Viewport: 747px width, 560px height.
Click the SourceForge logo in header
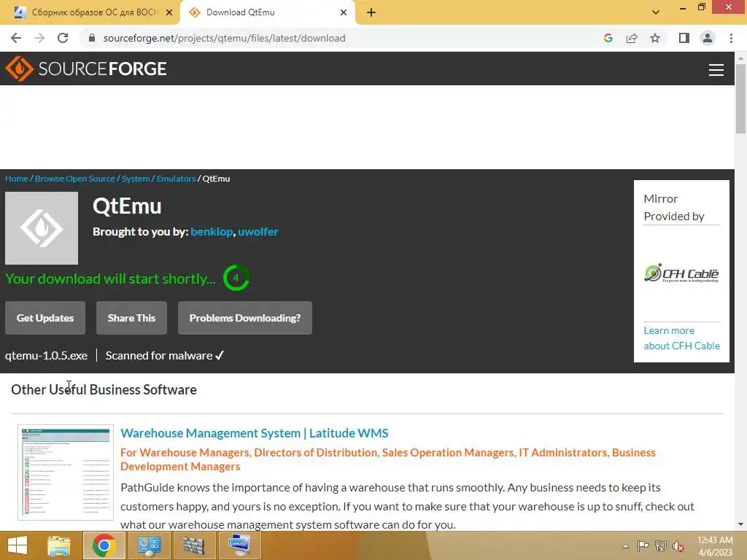pos(86,69)
